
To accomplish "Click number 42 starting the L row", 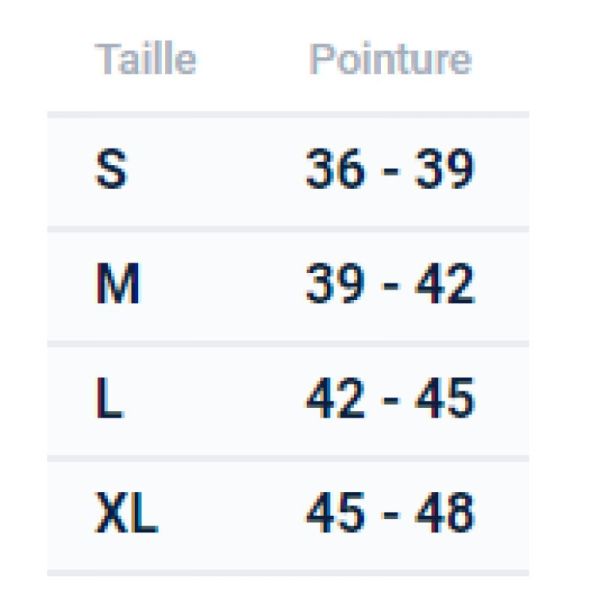I will pyautogui.click(x=335, y=398).
